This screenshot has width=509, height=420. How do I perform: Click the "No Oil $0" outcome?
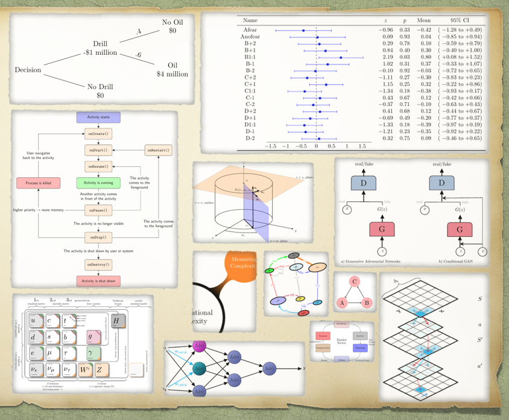tap(172, 27)
